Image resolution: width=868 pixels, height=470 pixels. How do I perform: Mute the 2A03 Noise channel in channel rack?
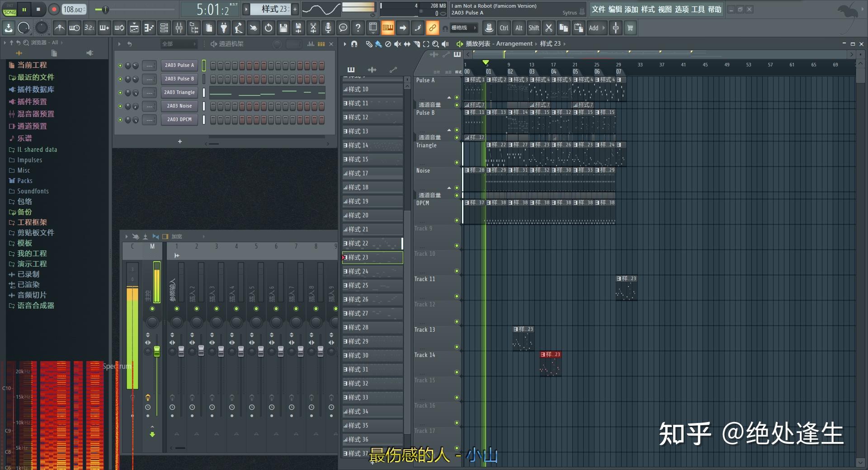tap(120, 106)
